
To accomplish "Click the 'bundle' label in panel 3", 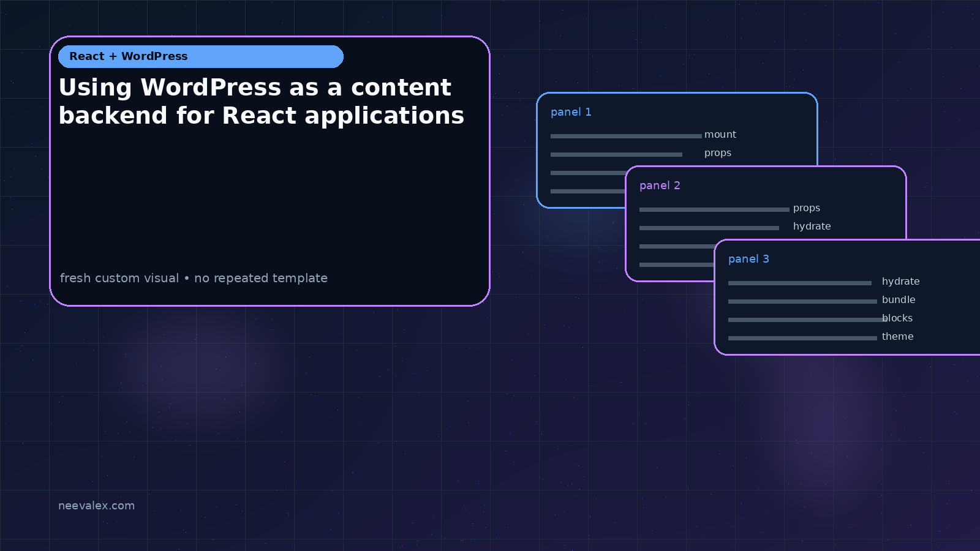I will (899, 300).
